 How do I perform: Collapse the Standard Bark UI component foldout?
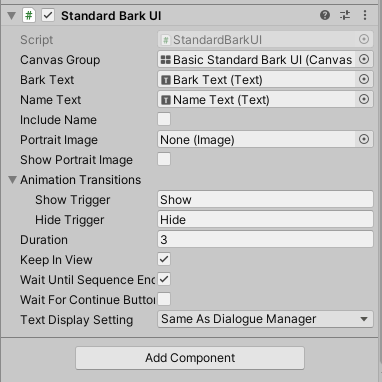(12, 16)
